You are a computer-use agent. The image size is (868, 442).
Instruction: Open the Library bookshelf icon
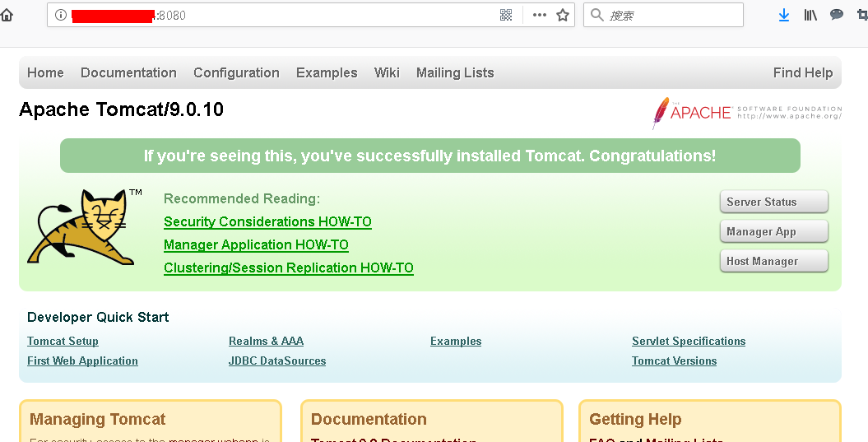(810, 15)
